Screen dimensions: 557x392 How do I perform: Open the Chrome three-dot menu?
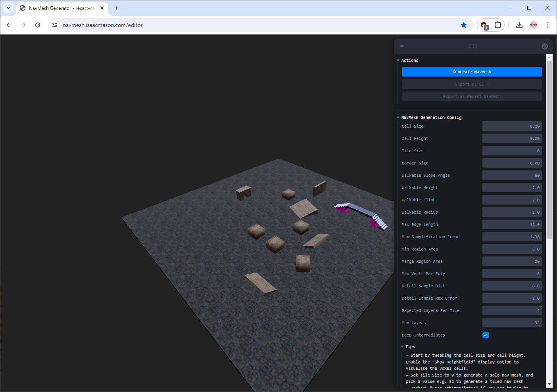[548, 25]
